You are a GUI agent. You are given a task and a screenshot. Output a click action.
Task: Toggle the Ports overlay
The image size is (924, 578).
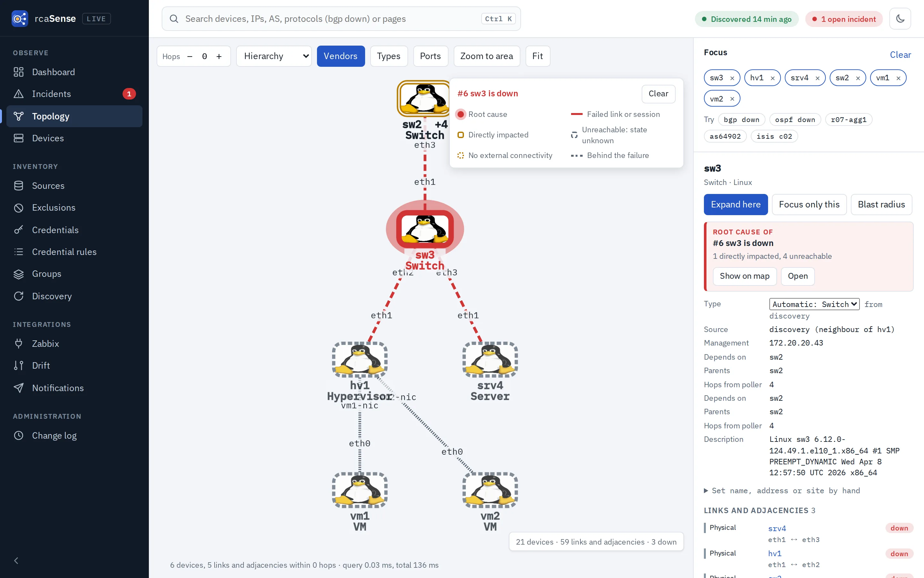pos(430,56)
